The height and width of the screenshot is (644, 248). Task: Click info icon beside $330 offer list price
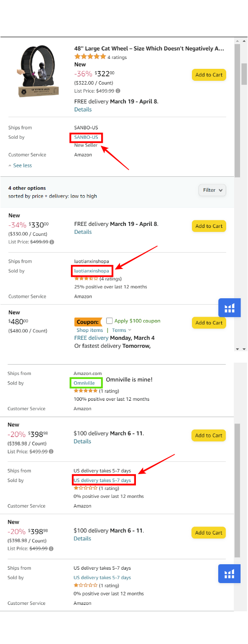(x=52, y=242)
